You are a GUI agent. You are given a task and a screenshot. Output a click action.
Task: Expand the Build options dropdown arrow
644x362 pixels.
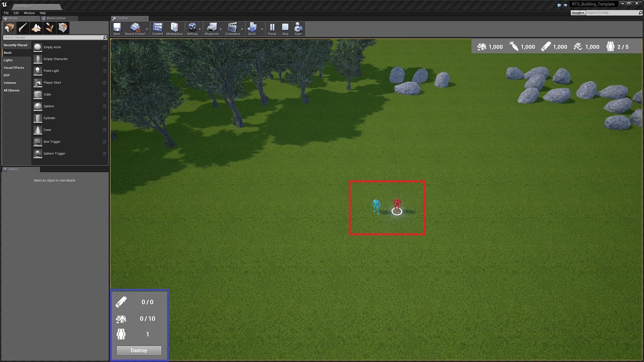pyautogui.click(x=262, y=29)
